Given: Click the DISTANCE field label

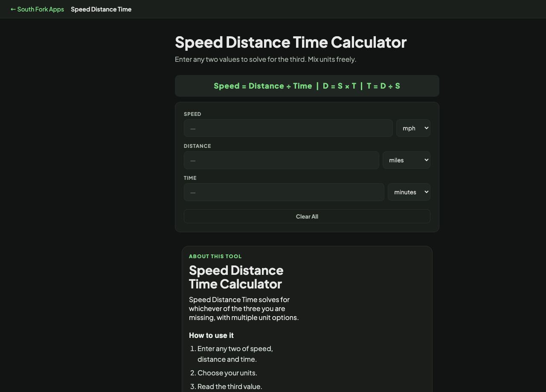Looking at the screenshot, I should click(197, 146).
